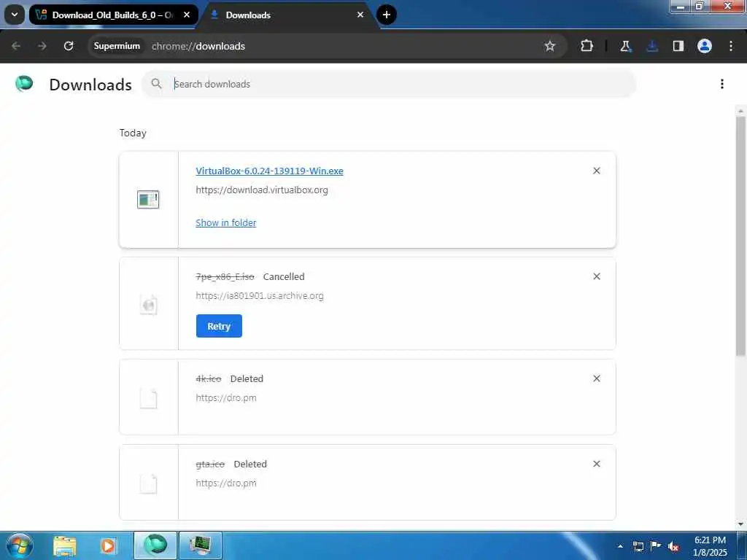Click the struck-through 4k.ico filename

click(x=209, y=378)
